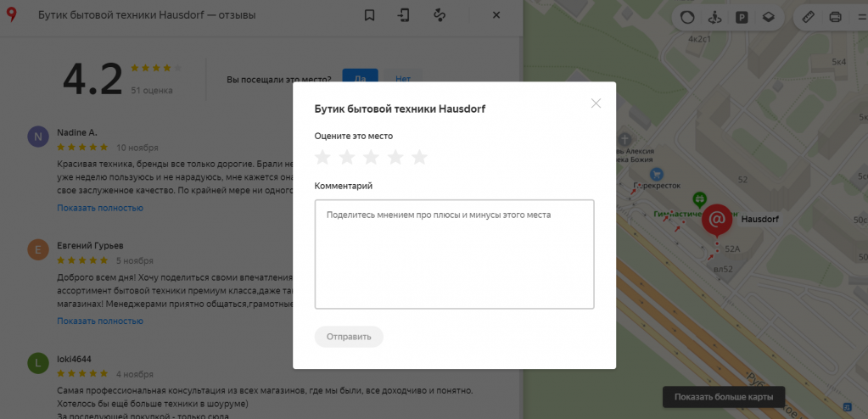This screenshot has width=868, height=419.
Task: Click into the comment text area
Action: pyautogui.click(x=455, y=254)
